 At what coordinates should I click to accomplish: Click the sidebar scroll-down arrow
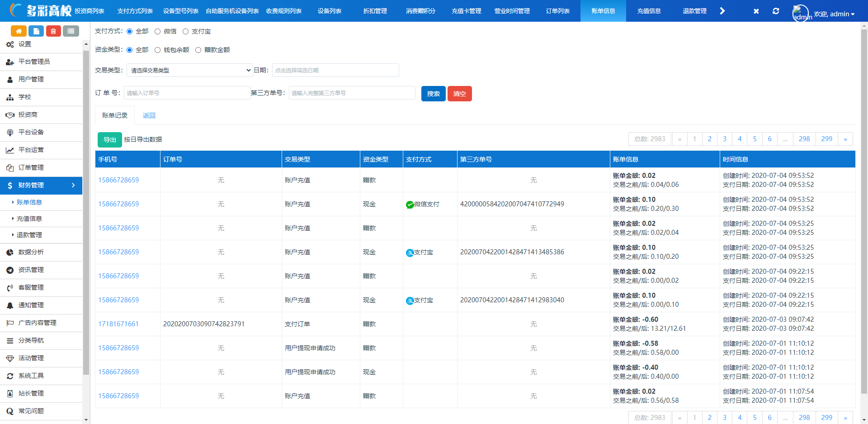click(x=86, y=420)
